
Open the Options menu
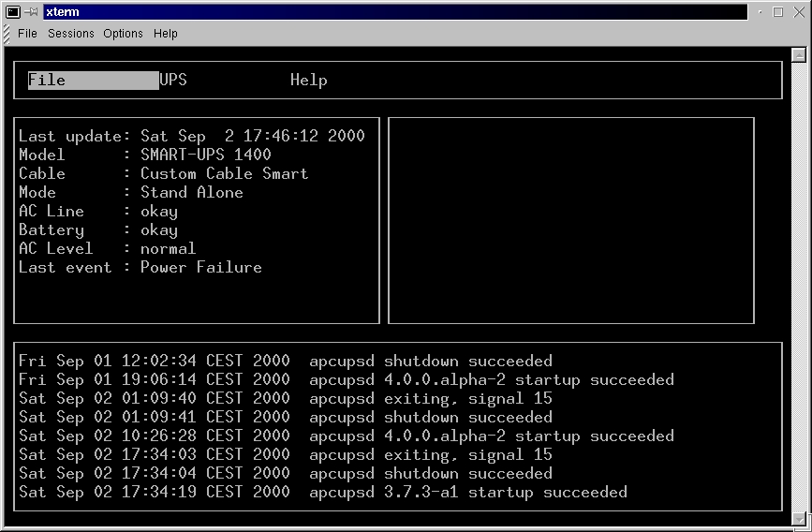point(123,34)
